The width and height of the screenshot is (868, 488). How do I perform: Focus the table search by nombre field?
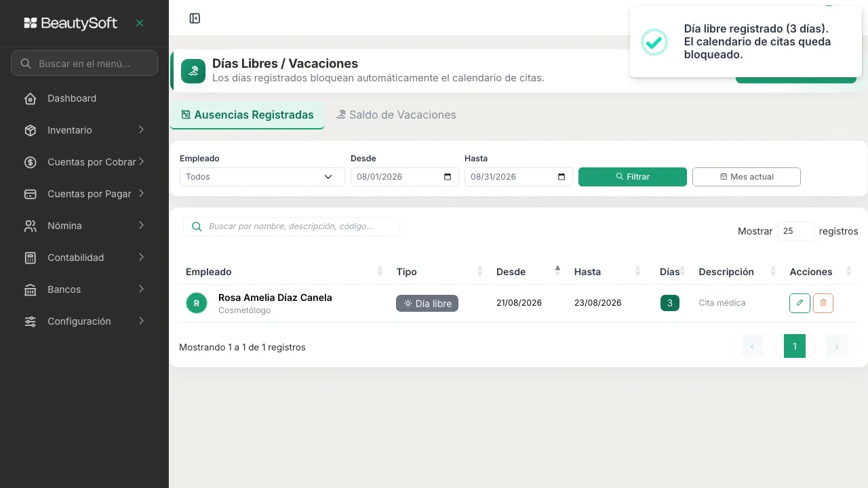tap(292, 226)
